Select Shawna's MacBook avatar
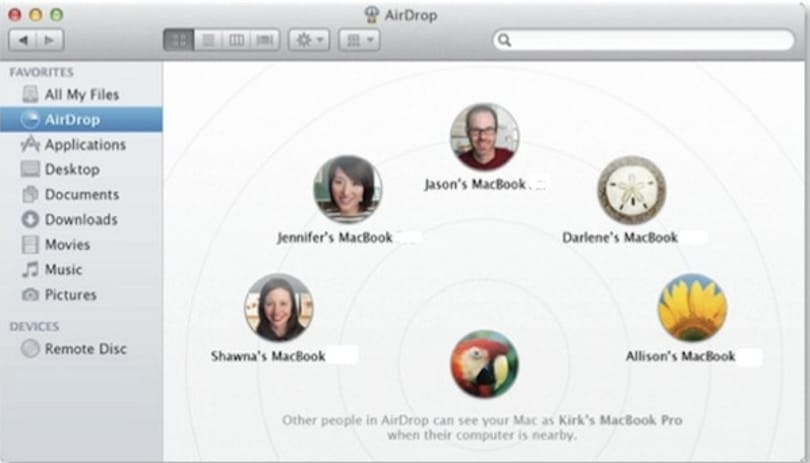The image size is (810, 463). pyautogui.click(x=278, y=307)
